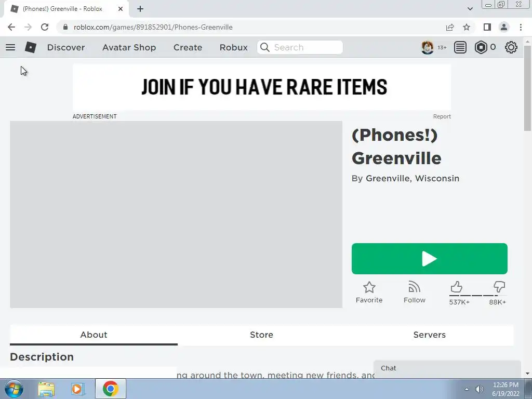This screenshot has height=399, width=532.
Task: Open the settings gear icon
Action: click(511, 47)
